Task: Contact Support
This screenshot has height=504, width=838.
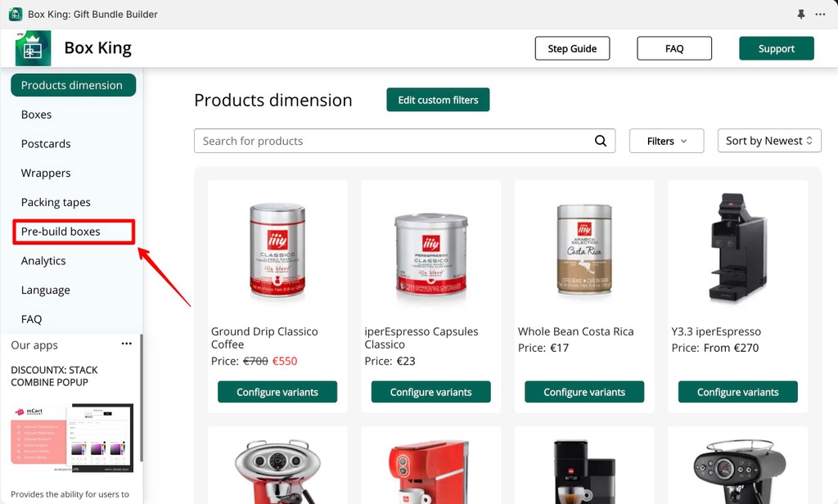Action: coord(776,48)
